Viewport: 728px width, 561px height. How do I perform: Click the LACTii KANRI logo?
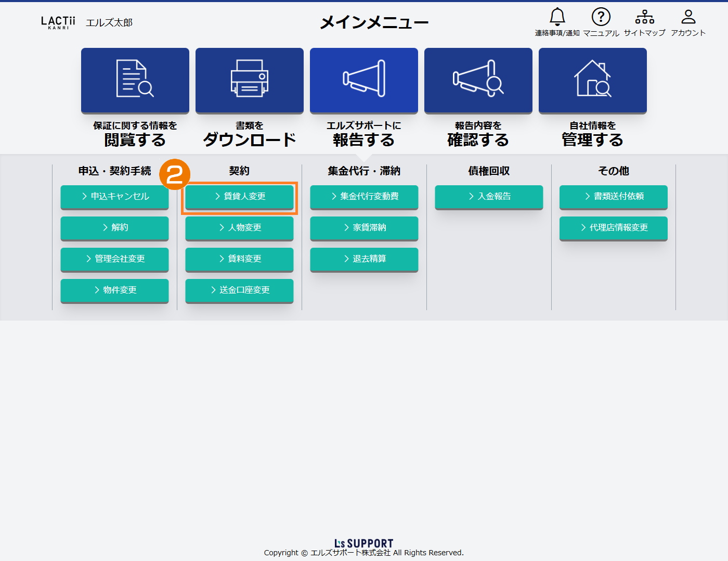pyautogui.click(x=58, y=22)
